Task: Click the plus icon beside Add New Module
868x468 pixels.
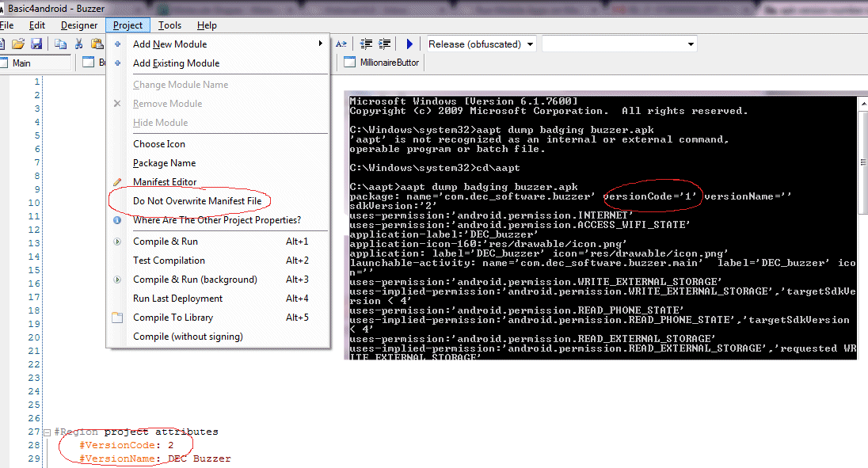Action: pyautogui.click(x=117, y=44)
